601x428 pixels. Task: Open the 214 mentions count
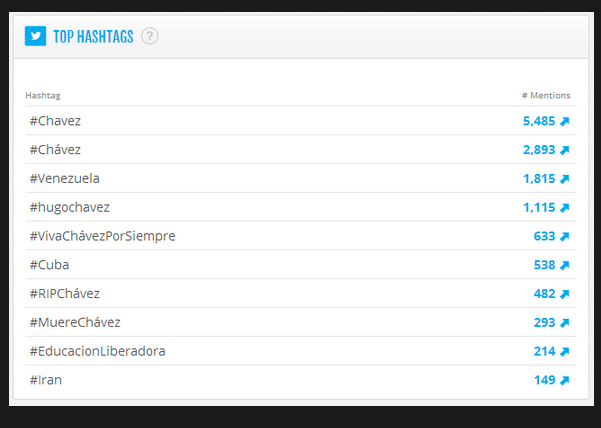click(x=544, y=352)
